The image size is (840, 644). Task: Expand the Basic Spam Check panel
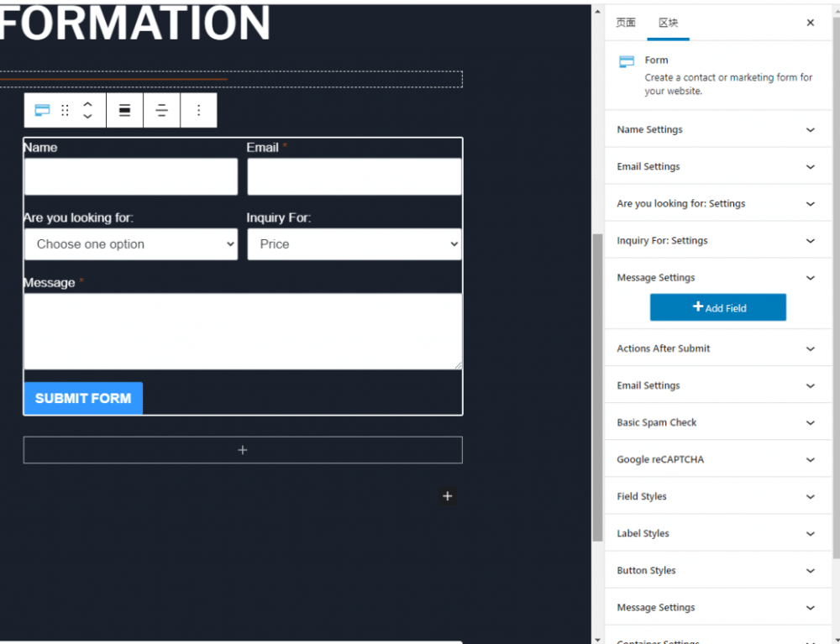pos(716,423)
